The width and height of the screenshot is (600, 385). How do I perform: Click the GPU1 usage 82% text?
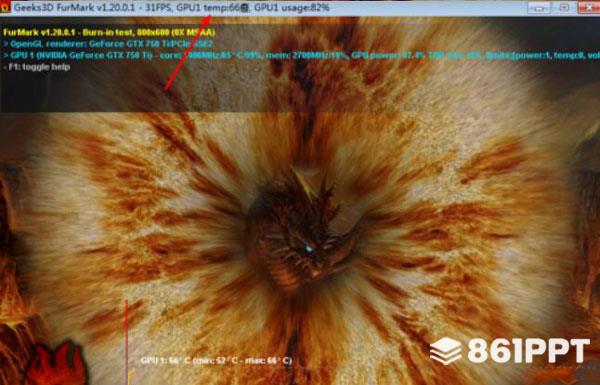tap(292, 7)
